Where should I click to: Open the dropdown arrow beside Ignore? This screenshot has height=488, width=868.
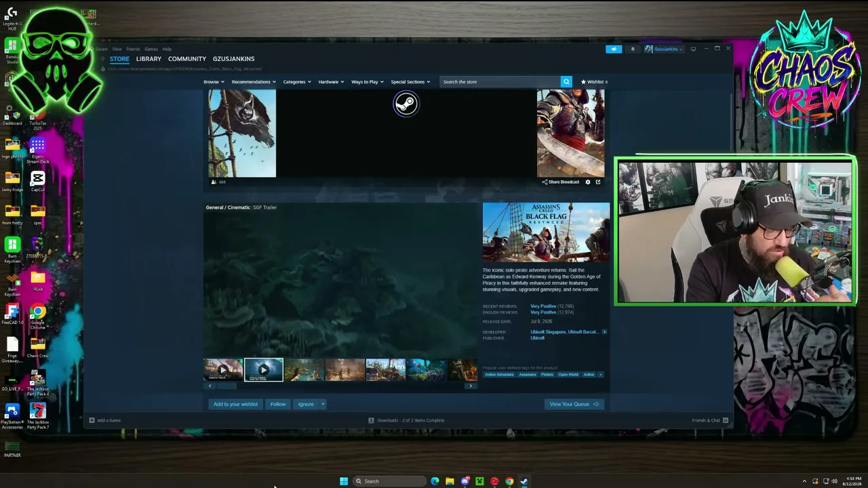(x=323, y=404)
